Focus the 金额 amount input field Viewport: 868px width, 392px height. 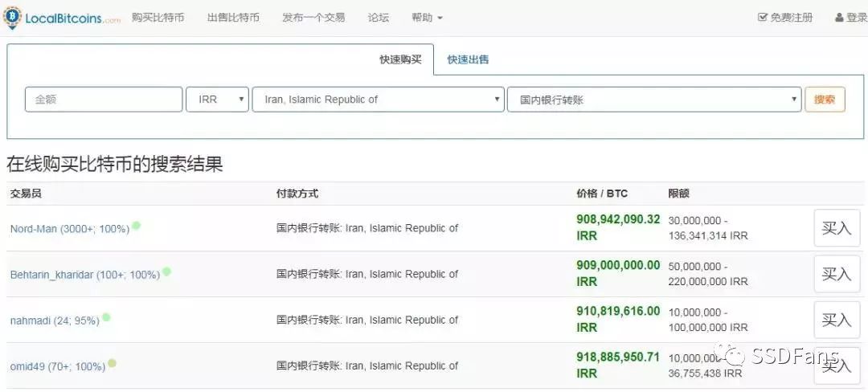(x=104, y=100)
